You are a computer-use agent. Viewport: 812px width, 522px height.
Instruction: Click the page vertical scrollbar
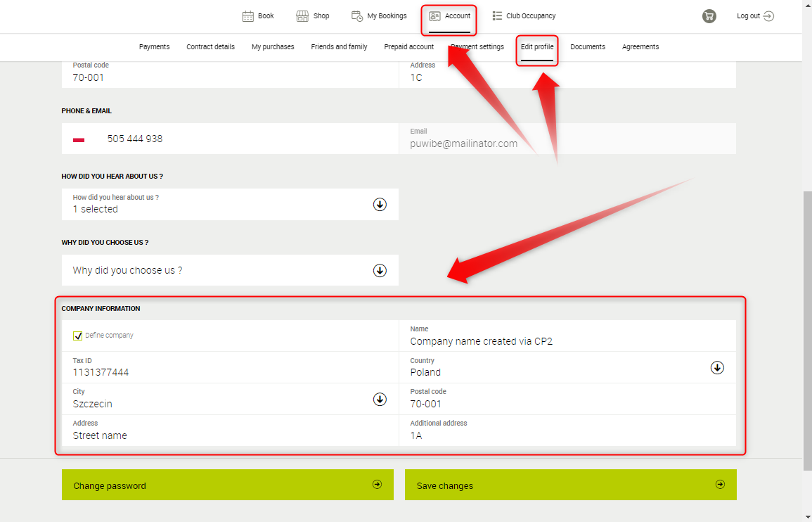(x=807, y=331)
